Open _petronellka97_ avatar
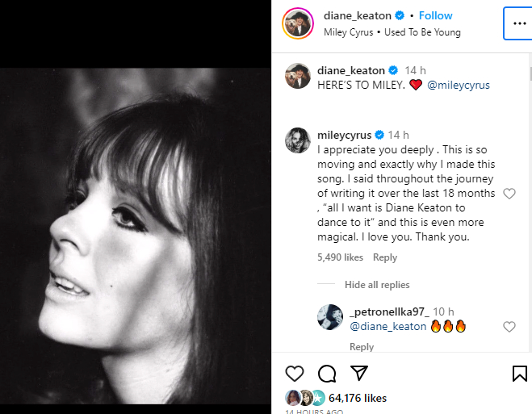532x414 pixels. click(x=331, y=317)
